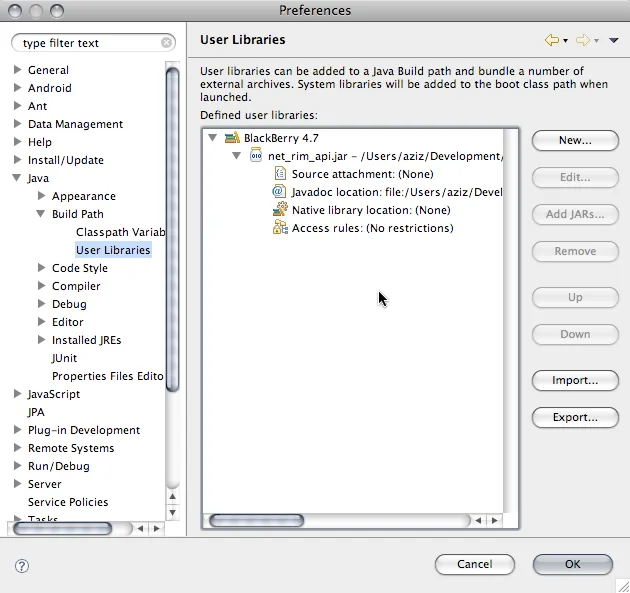The image size is (630, 593).
Task: Click the Import... button
Action: (575, 380)
